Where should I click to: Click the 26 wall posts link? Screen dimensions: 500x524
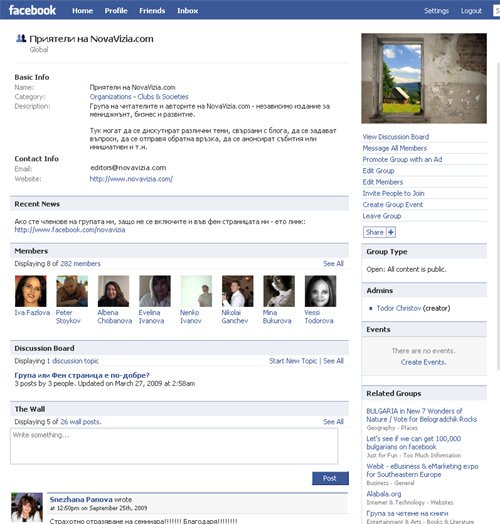(x=80, y=422)
